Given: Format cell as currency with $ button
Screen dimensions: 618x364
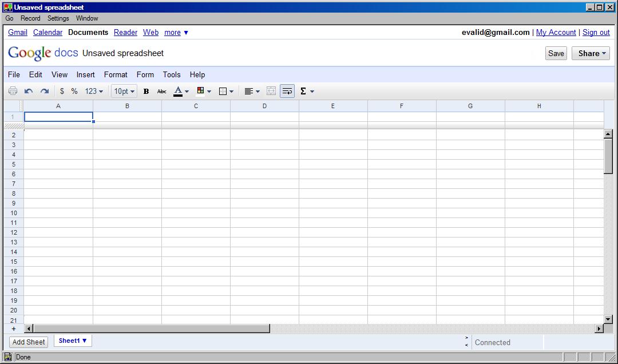Looking at the screenshot, I should (x=62, y=91).
